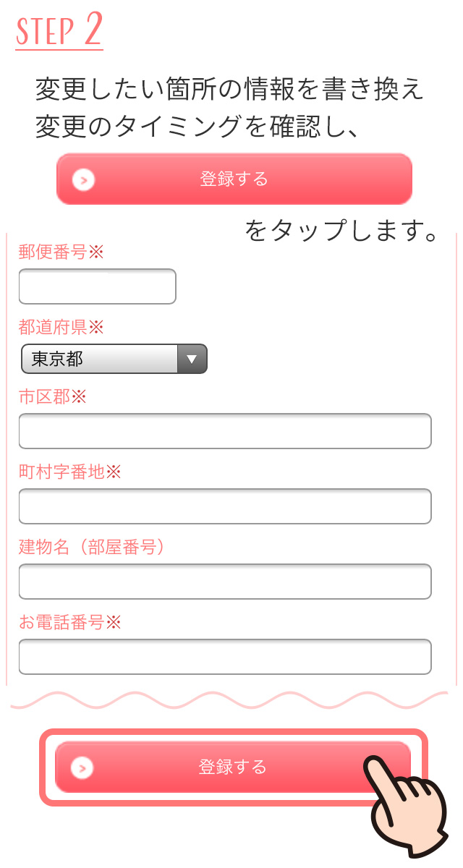Viewport: 463px width, 868px height.
Task: Click the STEP 2 heading
Action: coord(59,31)
